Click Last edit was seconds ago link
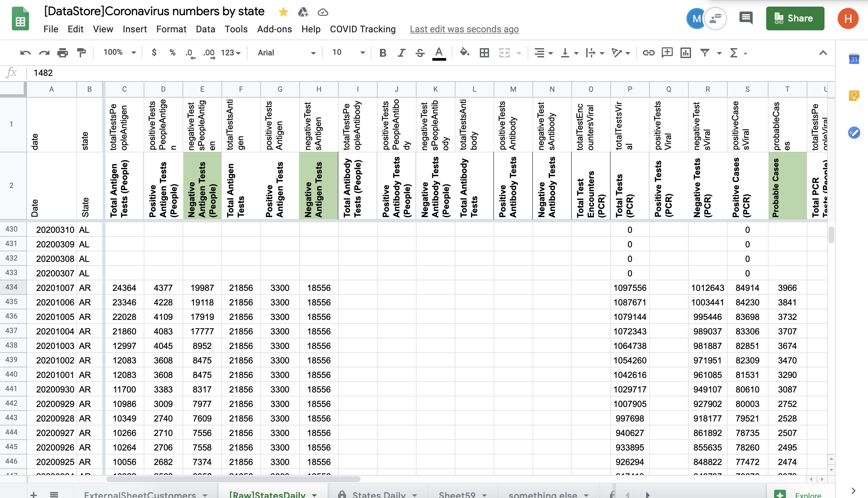868x498 pixels. tap(464, 29)
